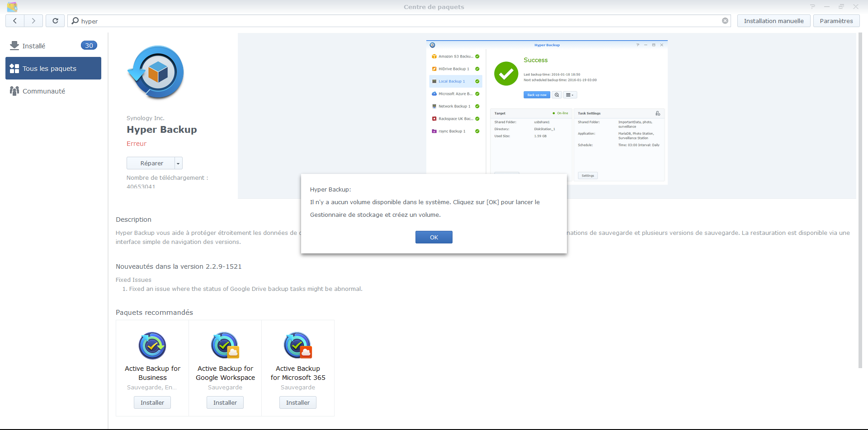The width and height of the screenshot is (868, 430).
Task: Click the search box containing 'hyper'
Action: point(400,21)
